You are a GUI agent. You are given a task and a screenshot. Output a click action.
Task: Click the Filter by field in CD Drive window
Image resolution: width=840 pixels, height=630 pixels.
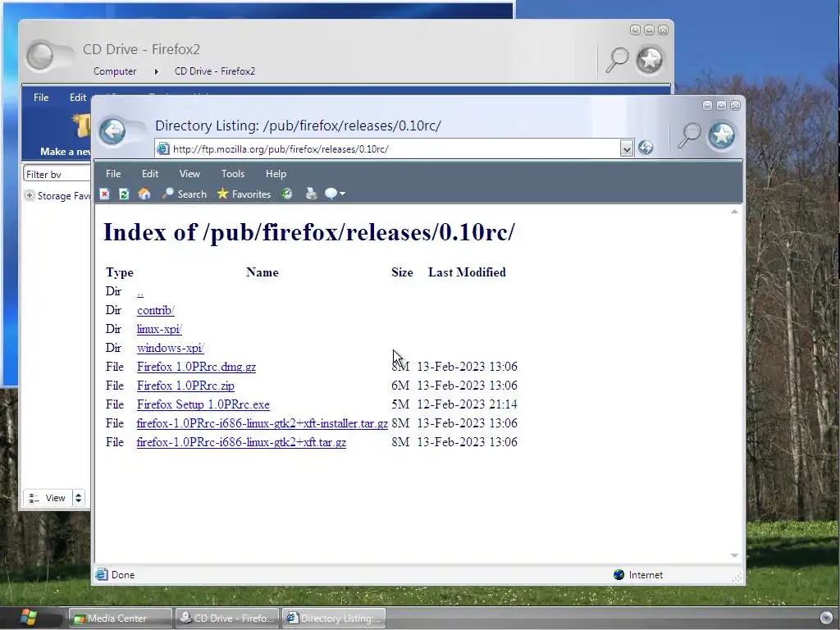57,174
